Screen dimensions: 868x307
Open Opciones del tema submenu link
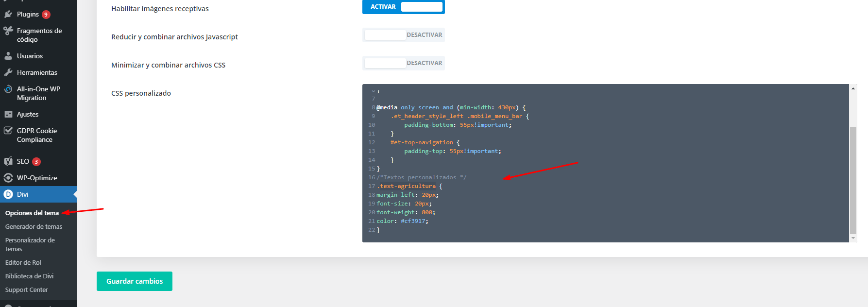click(x=32, y=213)
